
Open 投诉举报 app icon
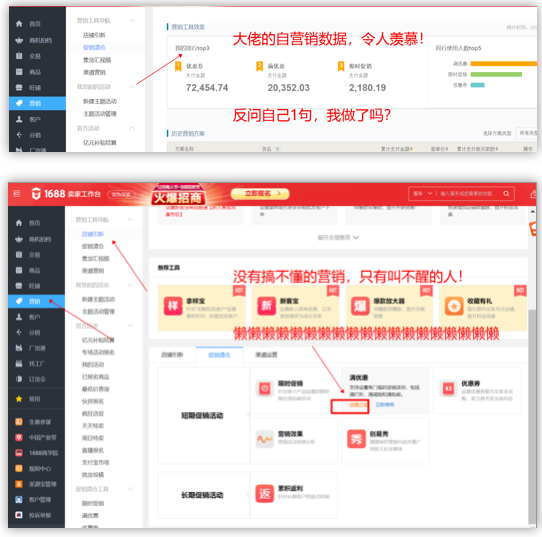[19, 515]
